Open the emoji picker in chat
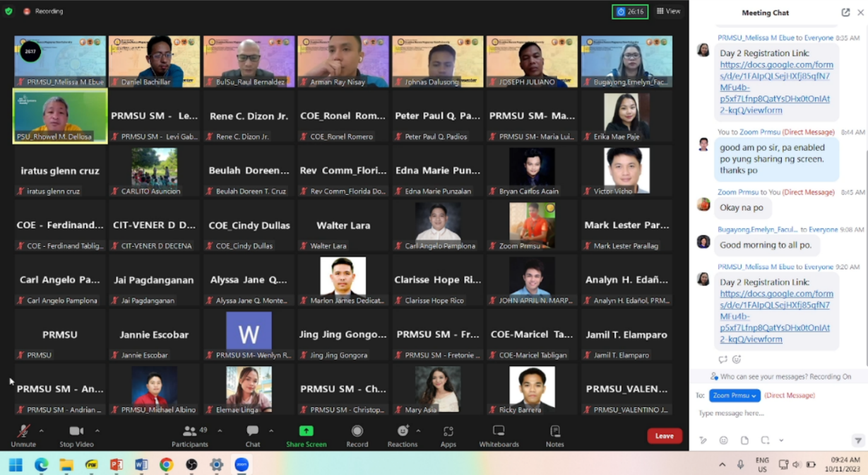Viewport: 868px width, 475px height. pos(723,440)
